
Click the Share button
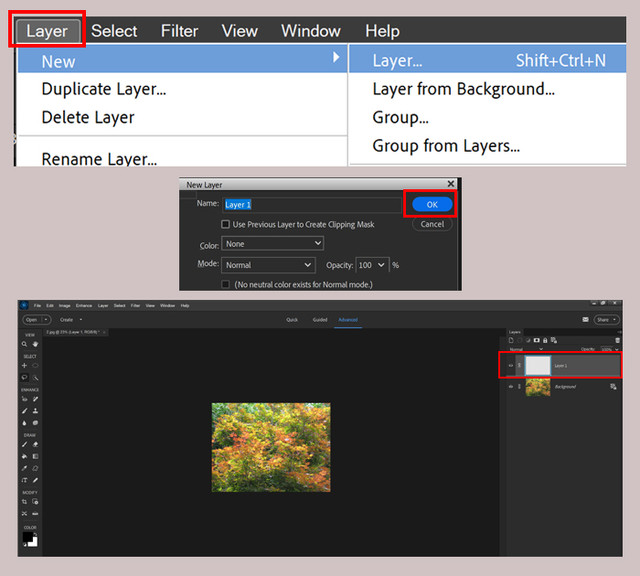[x=607, y=320]
